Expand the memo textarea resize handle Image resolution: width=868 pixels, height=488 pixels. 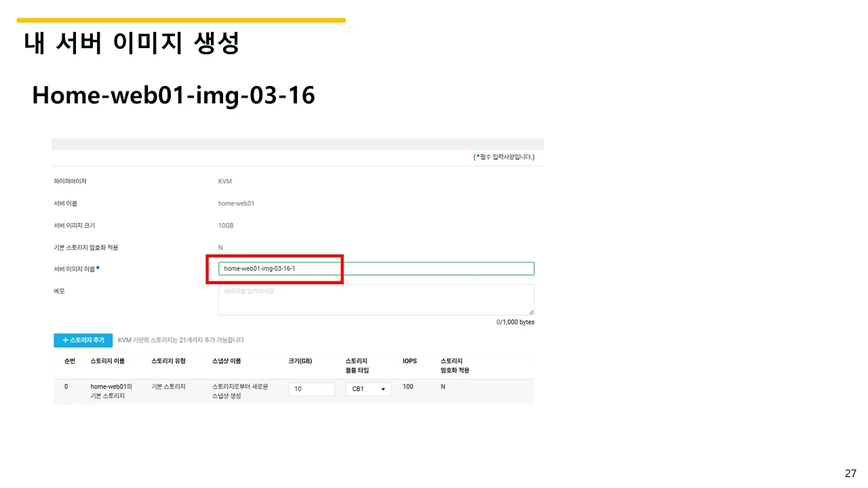530,312
